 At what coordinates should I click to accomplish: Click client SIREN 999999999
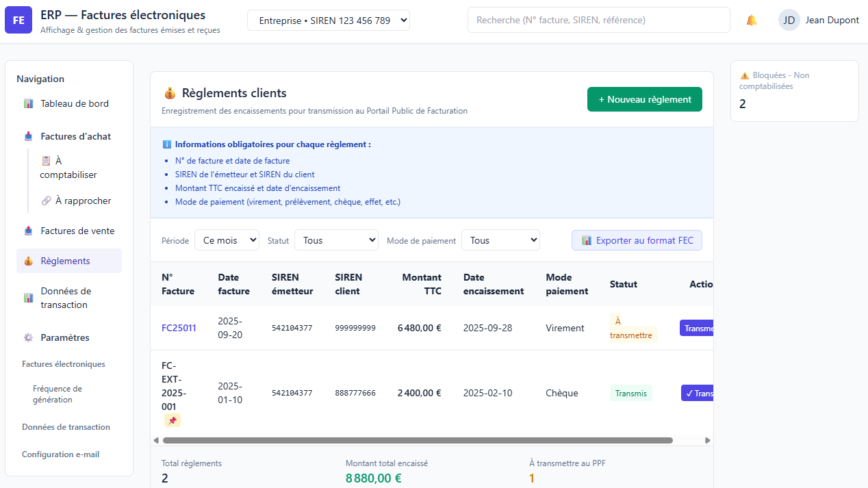click(355, 328)
